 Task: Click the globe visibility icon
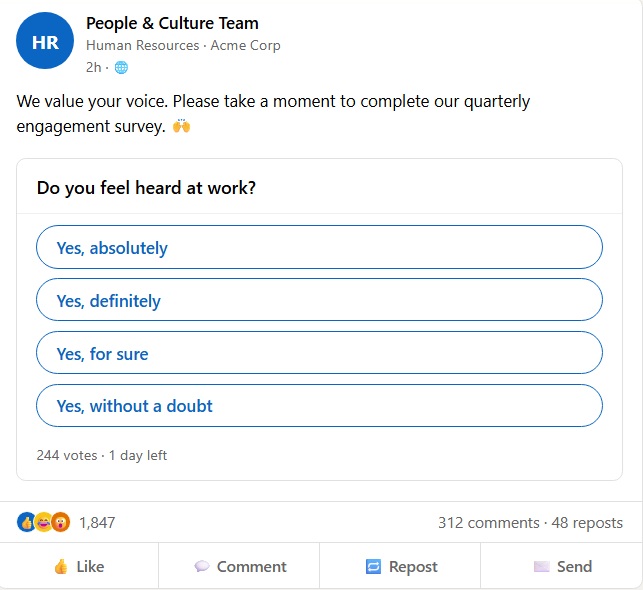pyautogui.click(x=121, y=67)
